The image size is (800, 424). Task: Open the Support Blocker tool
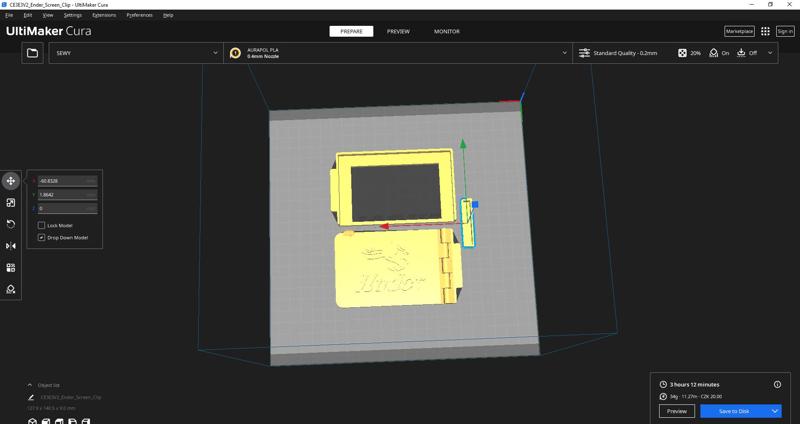tap(10, 289)
